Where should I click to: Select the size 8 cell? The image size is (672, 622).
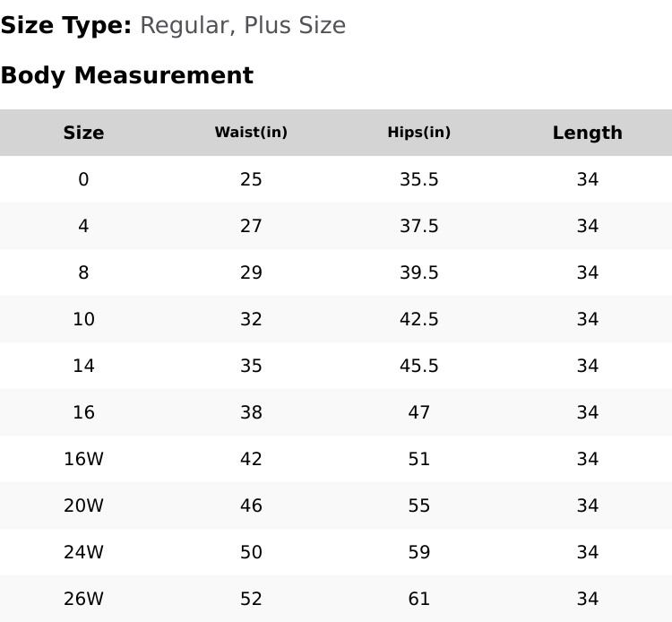click(x=83, y=272)
